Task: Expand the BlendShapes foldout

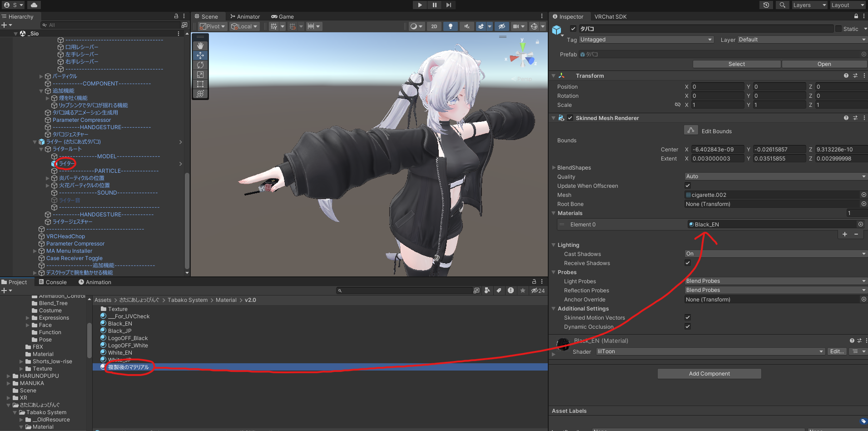Action: (x=554, y=168)
